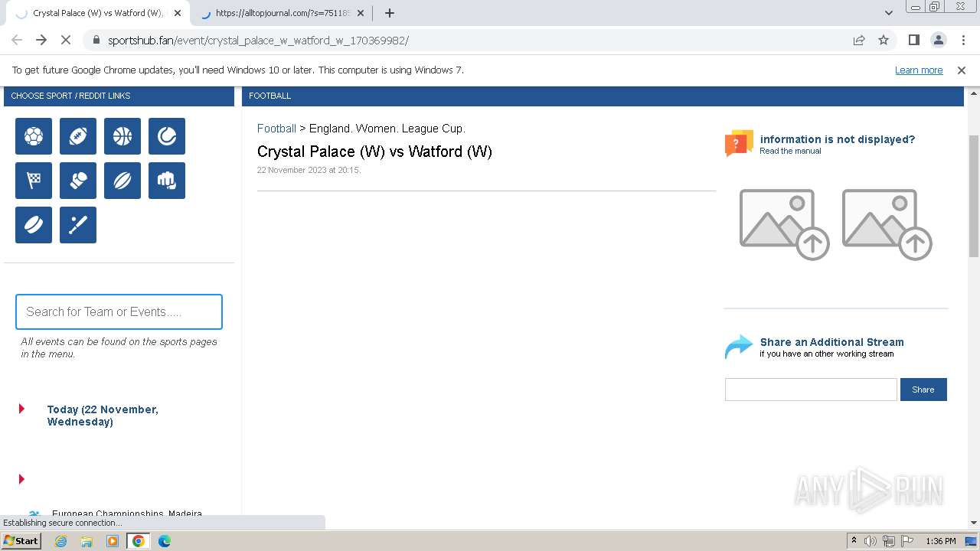This screenshot has height=551, width=980.
Task: Switch to alltopjournal.com tab
Action: point(282,13)
